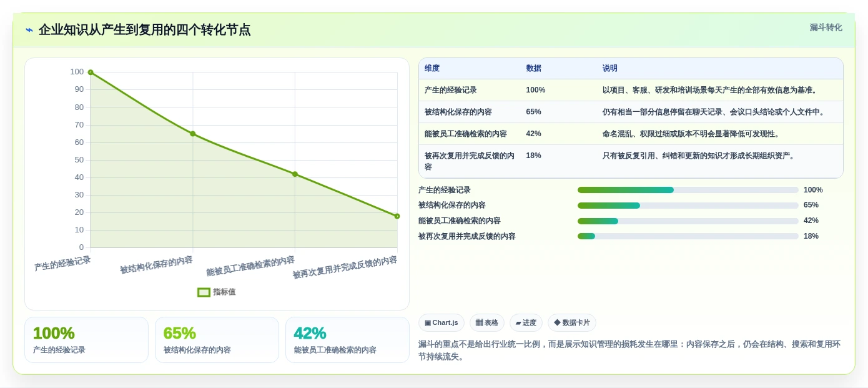Click the description starting 以项目、客服
Viewport: 868px width, 388px height.
710,90
